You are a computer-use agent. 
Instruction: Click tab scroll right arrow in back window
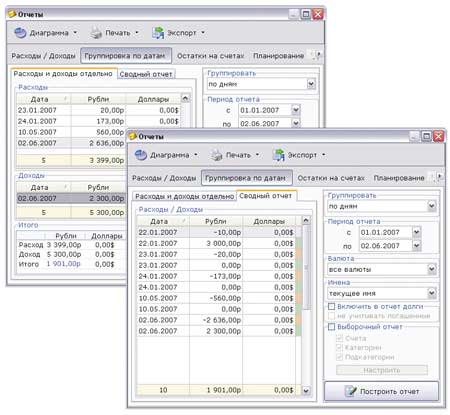click(319, 54)
